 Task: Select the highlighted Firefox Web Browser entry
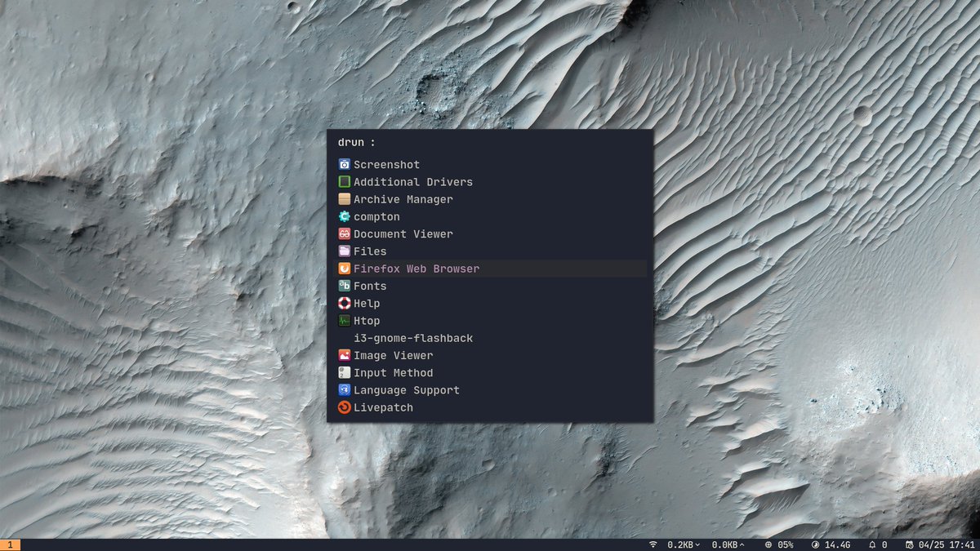click(x=416, y=268)
